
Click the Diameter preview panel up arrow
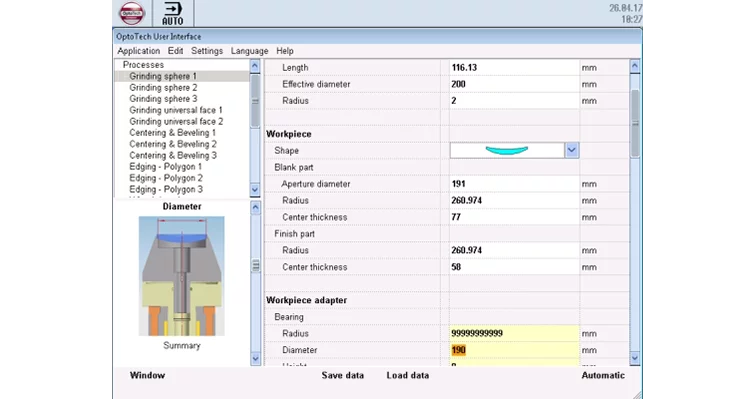255,208
